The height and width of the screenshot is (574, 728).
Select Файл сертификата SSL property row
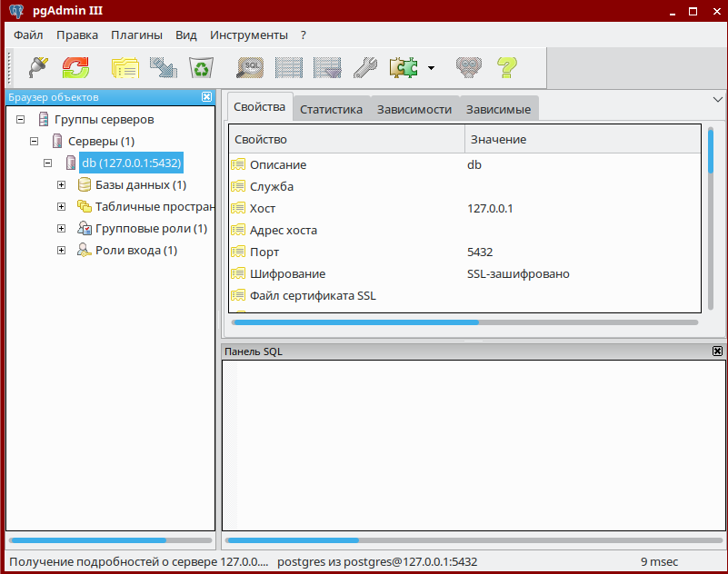coord(464,295)
